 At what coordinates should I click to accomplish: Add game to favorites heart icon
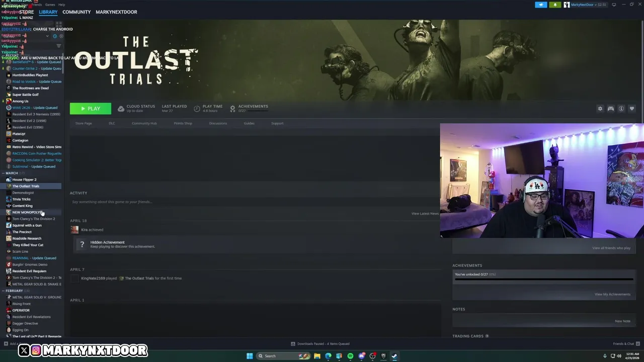click(632, 109)
